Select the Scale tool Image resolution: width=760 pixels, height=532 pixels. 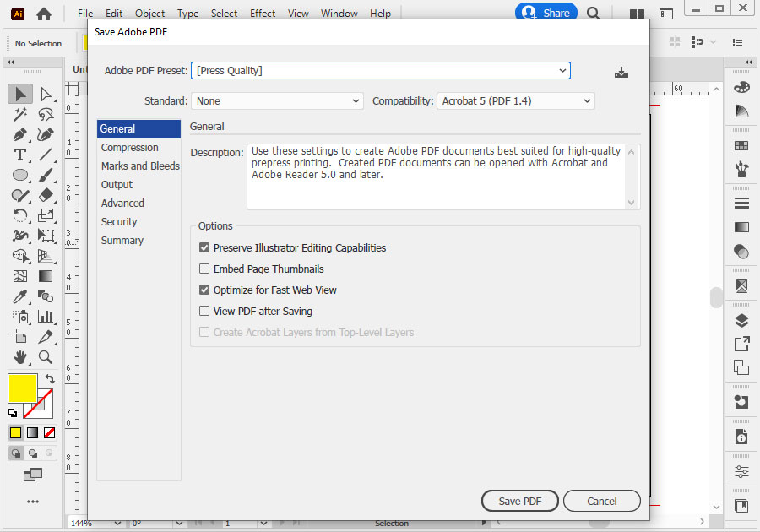click(x=46, y=215)
